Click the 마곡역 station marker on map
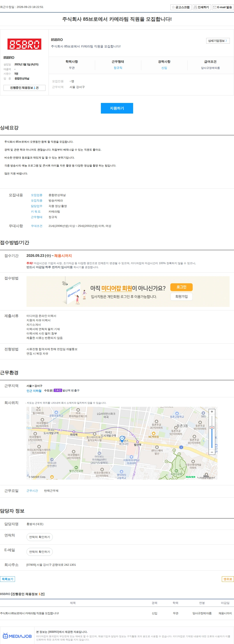Image resolution: width=234 pixels, height=644 pixels. [74, 432]
